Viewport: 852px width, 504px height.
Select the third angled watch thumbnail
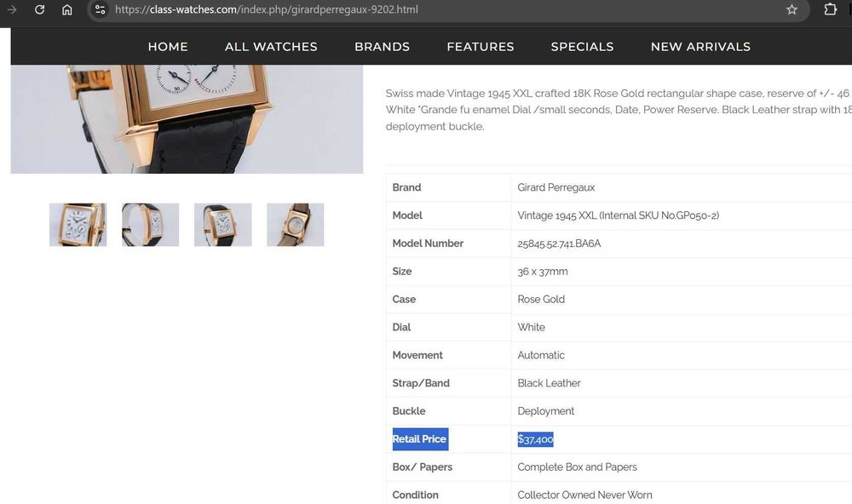(222, 225)
